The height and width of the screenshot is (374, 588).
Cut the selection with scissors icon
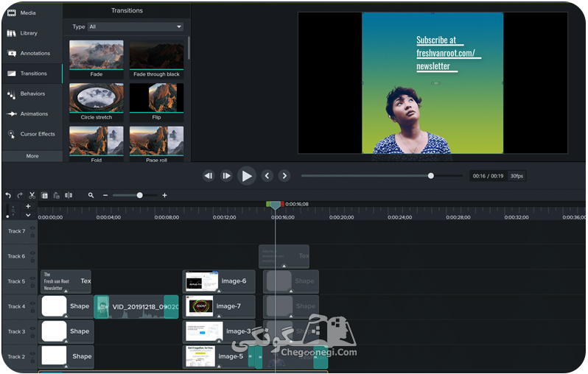click(x=32, y=195)
